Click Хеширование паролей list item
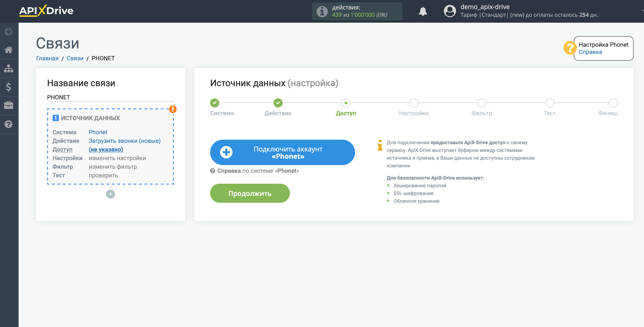 [420, 185]
